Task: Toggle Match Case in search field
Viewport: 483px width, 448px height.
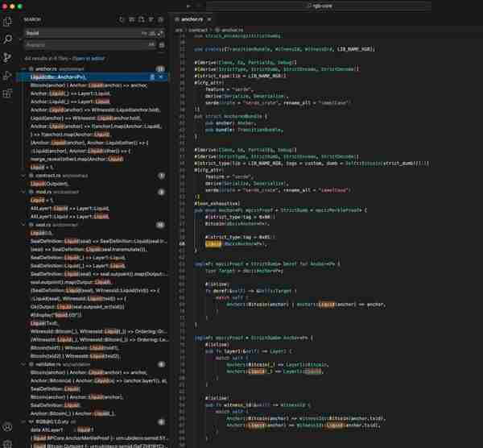Action: click(x=144, y=33)
